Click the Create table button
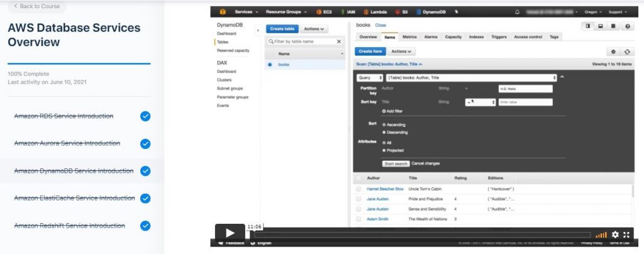This screenshot has width=644, height=254. [x=282, y=29]
